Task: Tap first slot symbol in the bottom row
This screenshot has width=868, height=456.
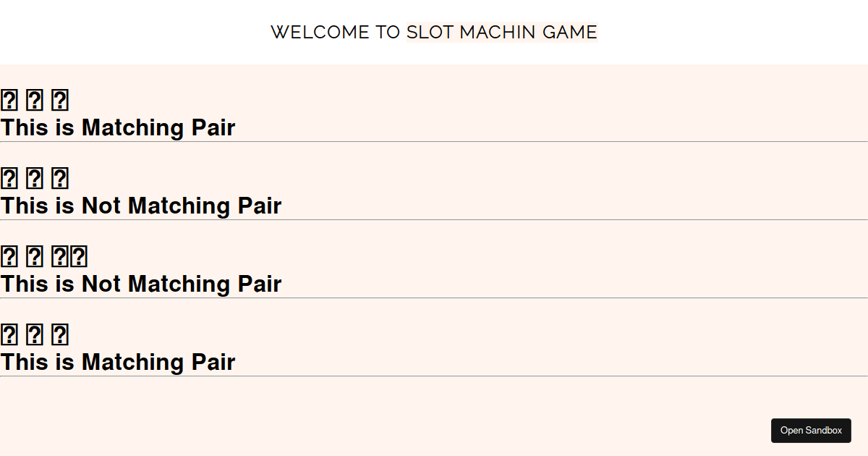Action: [x=9, y=334]
